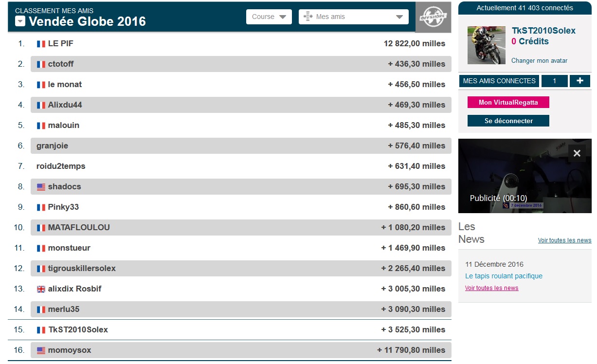The height and width of the screenshot is (364, 597).
Task: Open Le tapis roulant pacifique article
Action: coord(504,276)
